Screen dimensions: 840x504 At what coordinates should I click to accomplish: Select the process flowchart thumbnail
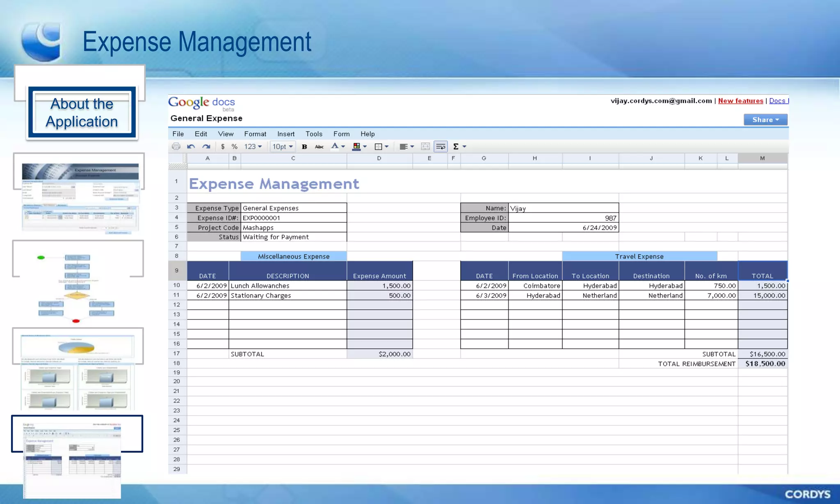[77, 288]
